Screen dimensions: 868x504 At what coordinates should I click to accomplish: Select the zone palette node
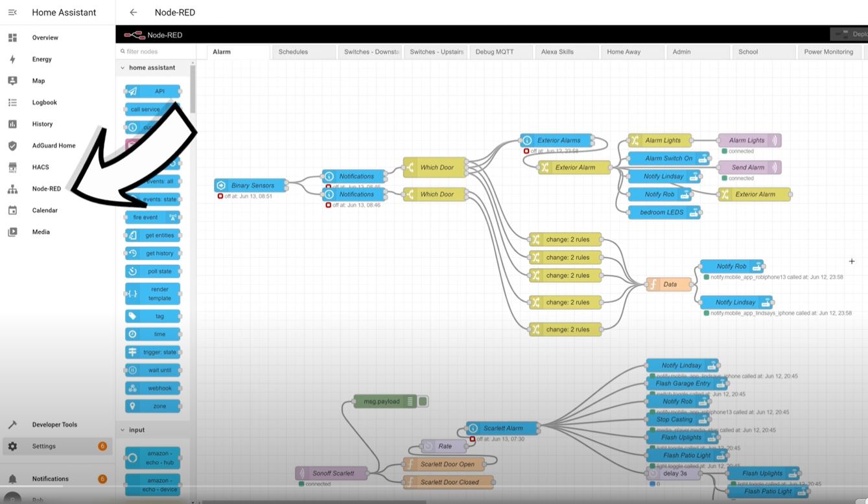(152, 406)
